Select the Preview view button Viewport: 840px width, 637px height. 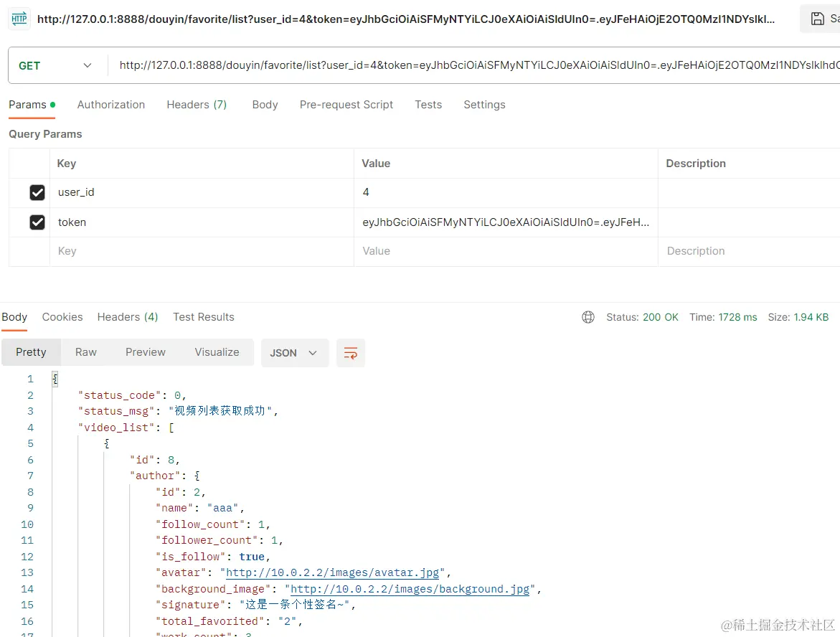145,352
